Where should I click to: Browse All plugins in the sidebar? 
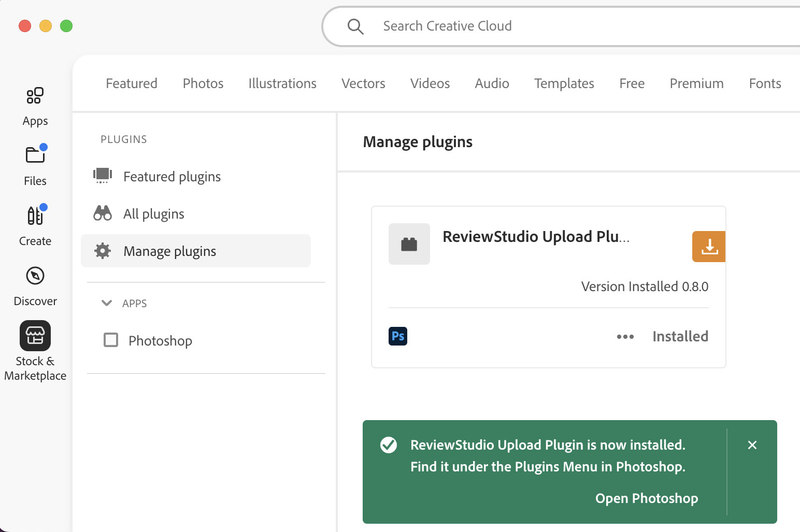point(153,214)
